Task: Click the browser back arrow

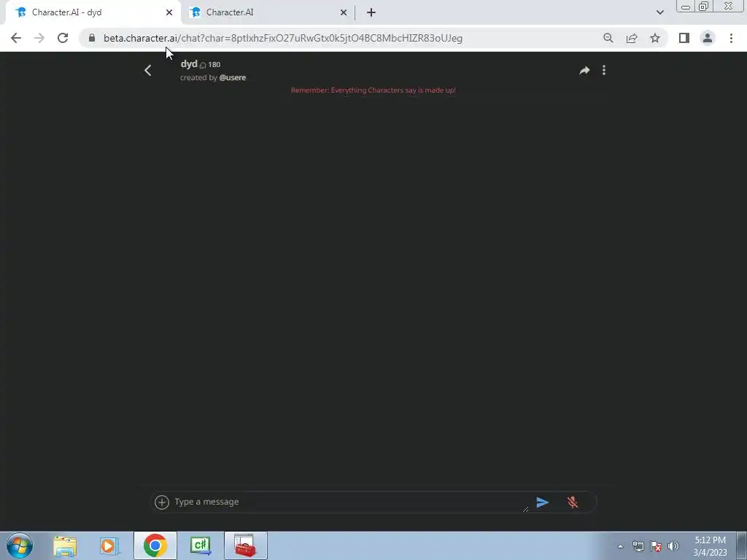Action: [16, 38]
